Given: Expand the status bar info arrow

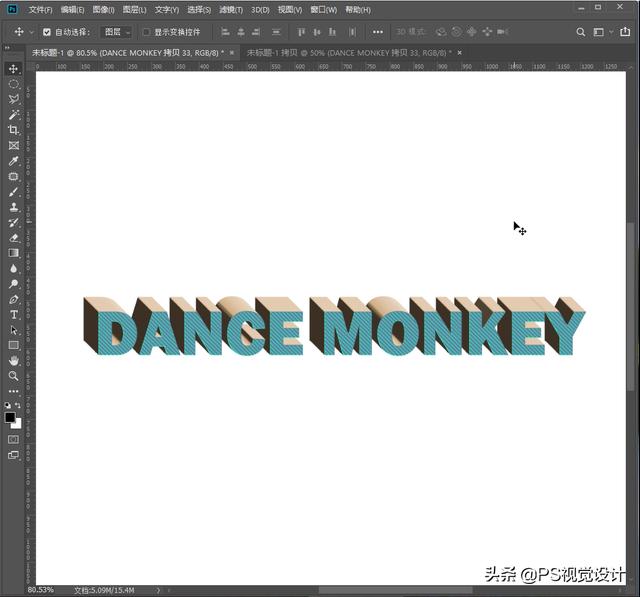Looking at the screenshot, I should click(x=158, y=590).
